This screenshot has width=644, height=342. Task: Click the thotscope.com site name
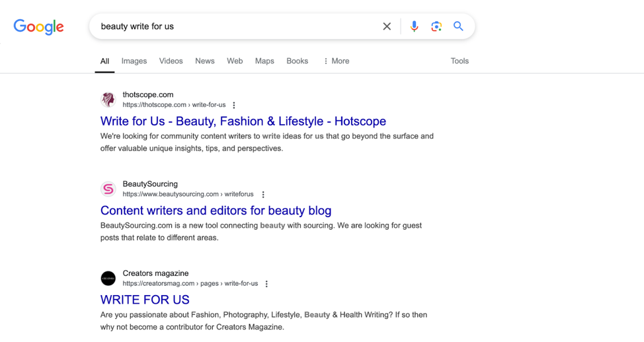pos(148,94)
